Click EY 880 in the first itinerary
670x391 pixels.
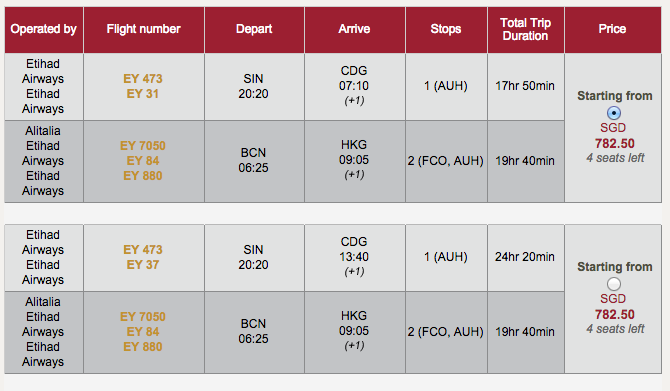click(x=143, y=176)
